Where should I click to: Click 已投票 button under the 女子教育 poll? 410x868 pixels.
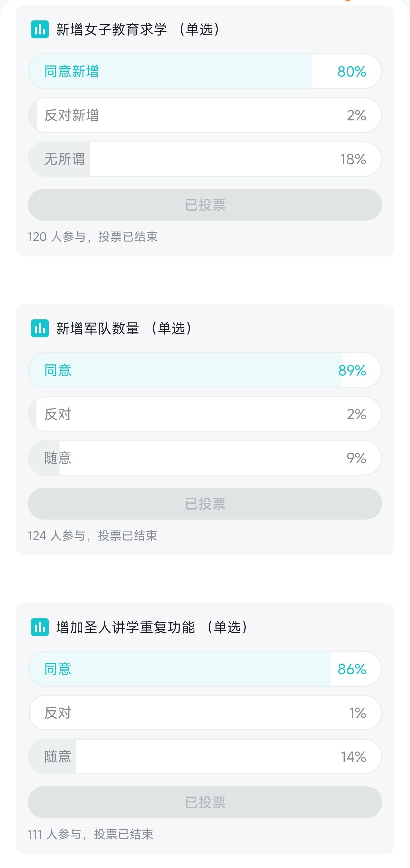pos(205,204)
